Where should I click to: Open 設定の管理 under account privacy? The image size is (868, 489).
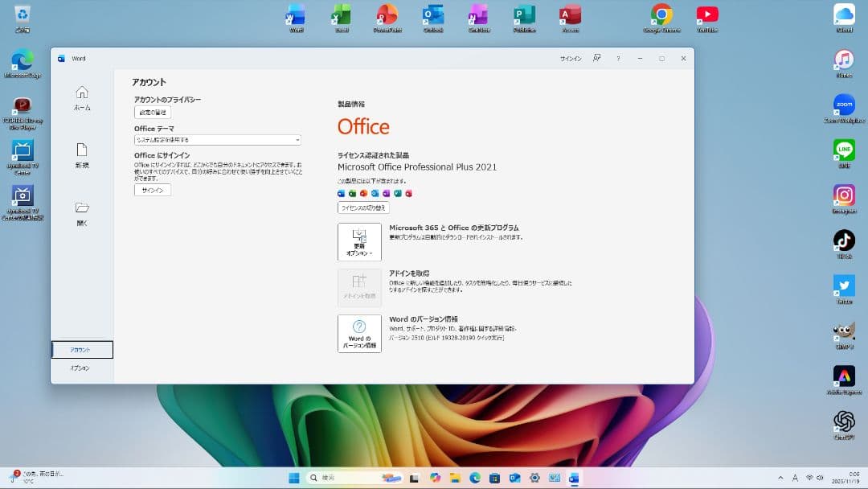pos(152,113)
